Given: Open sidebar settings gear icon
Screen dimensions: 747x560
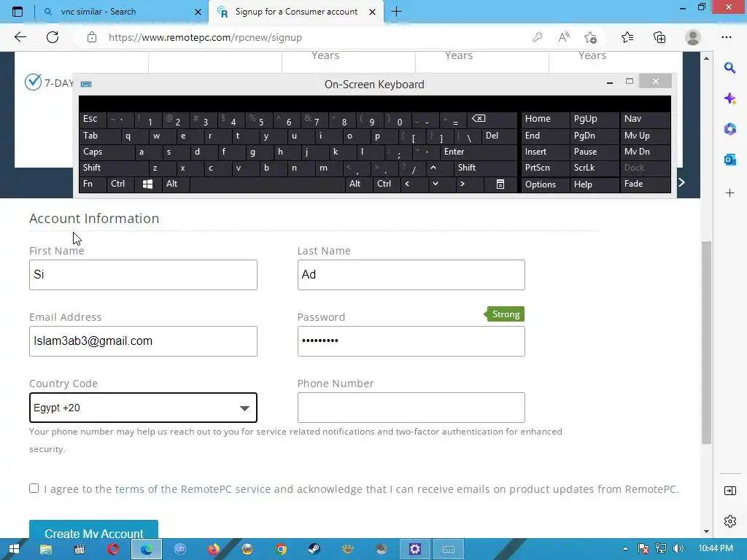Looking at the screenshot, I should (x=729, y=521).
